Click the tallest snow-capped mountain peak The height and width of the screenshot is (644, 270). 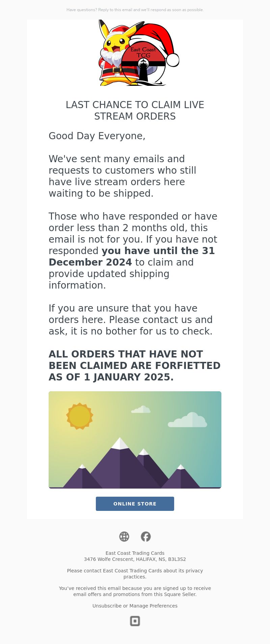click(x=120, y=443)
